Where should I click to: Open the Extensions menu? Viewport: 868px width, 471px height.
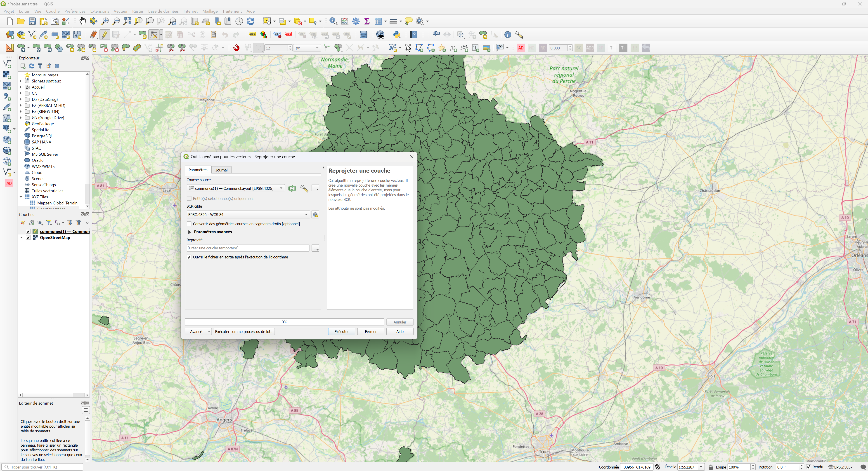click(99, 11)
